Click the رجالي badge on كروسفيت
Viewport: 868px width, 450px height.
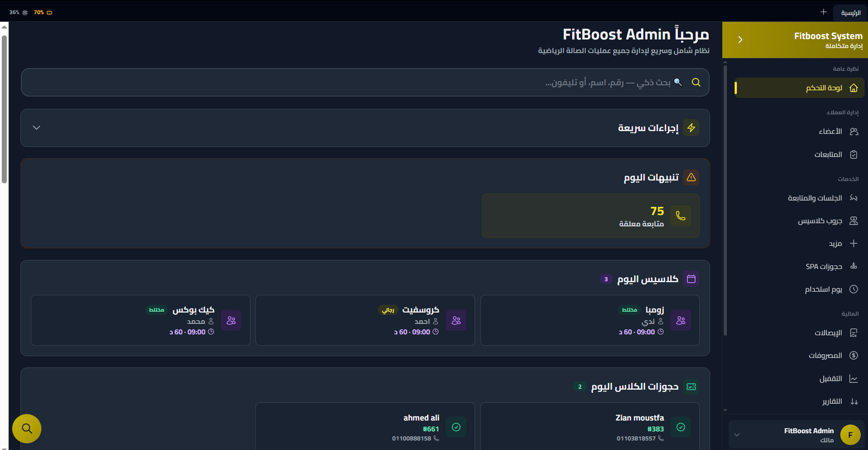[x=388, y=310]
